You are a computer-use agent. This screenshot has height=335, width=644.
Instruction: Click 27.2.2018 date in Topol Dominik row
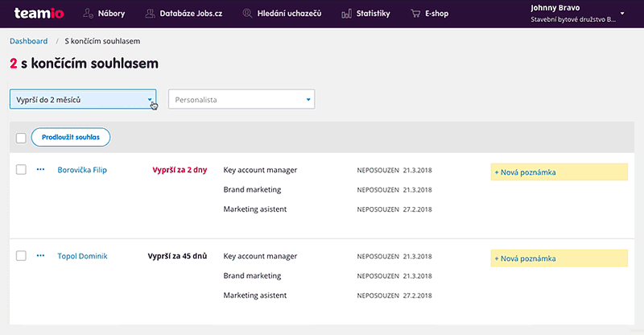[x=417, y=295]
